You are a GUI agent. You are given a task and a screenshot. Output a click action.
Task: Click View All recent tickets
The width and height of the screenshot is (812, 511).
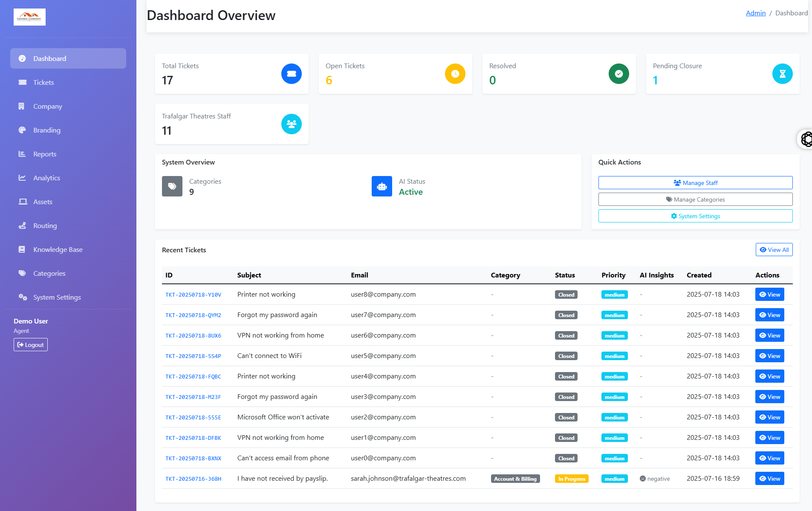coord(774,250)
